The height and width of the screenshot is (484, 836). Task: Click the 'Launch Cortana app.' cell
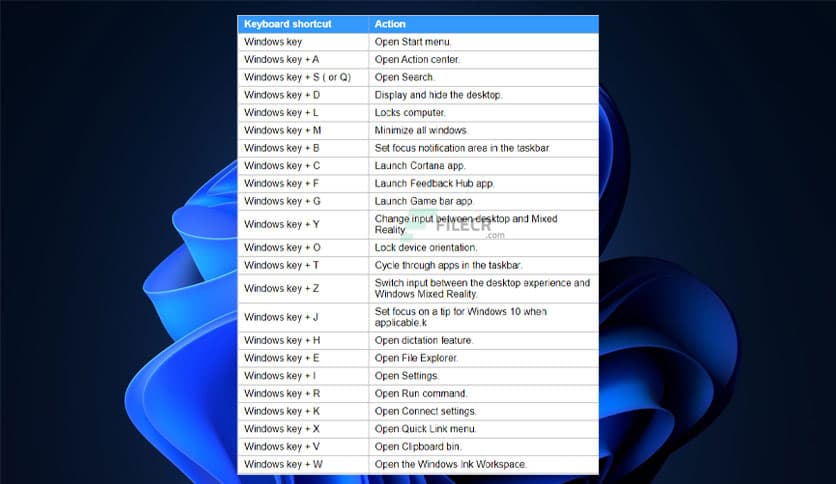[484, 166]
